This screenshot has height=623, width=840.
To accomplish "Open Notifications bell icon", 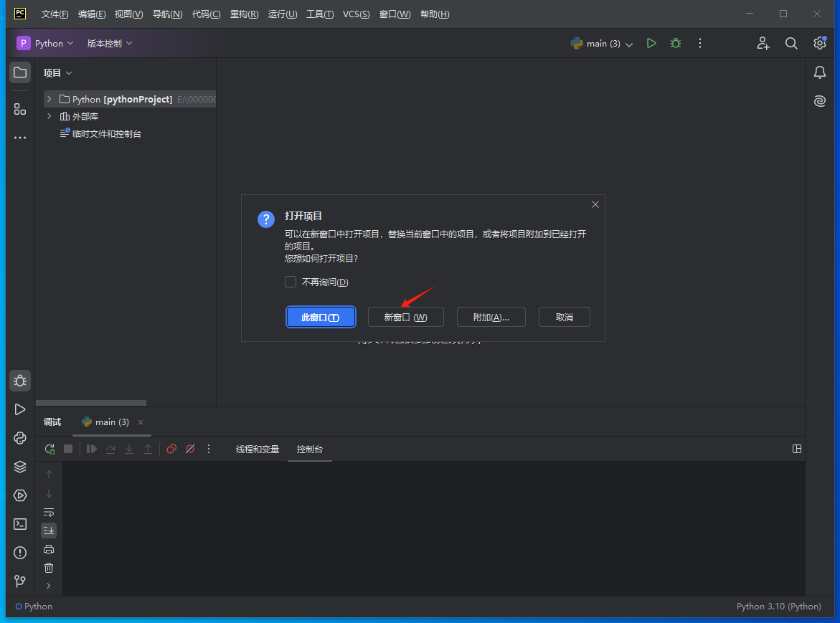I will (x=820, y=72).
